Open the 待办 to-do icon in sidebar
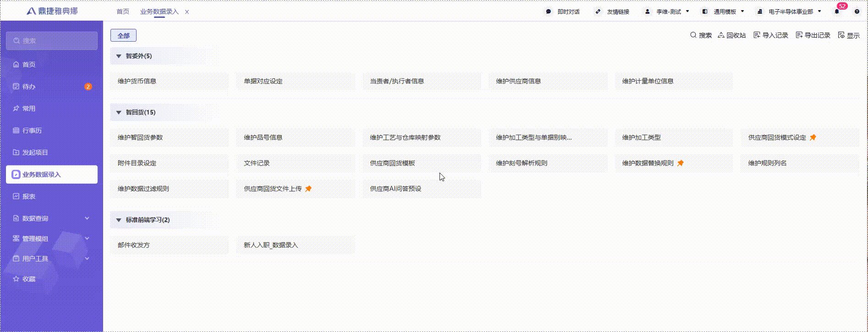This screenshot has height=332, width=868. pyautogui.click(x=16, y=87)
